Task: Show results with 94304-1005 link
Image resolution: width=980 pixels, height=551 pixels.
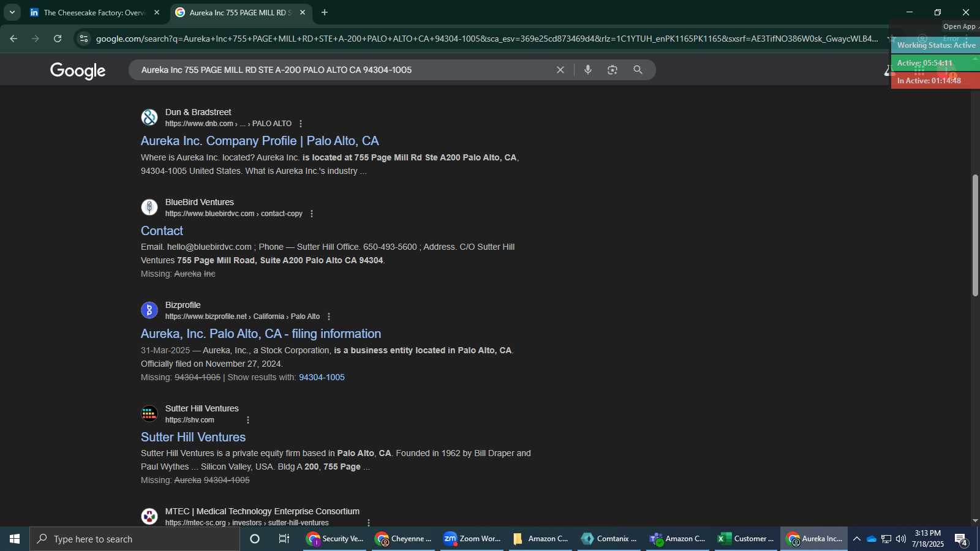Action: [x=322, y=377]
